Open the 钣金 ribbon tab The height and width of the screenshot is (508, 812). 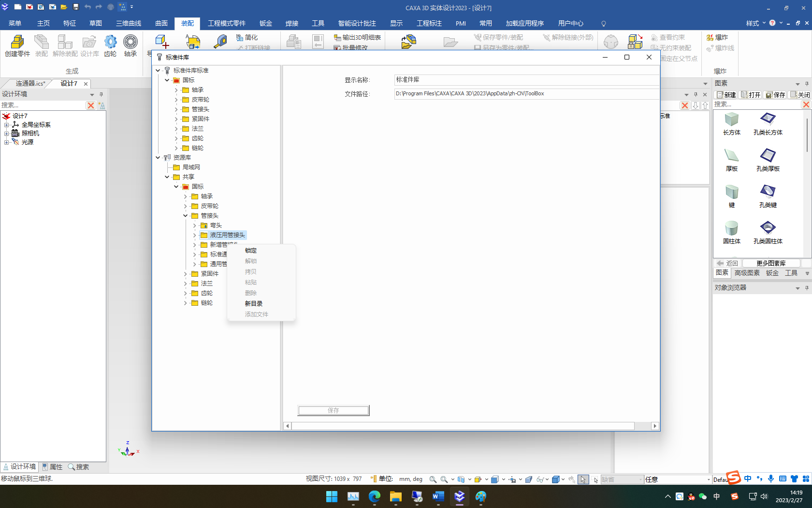266,23
